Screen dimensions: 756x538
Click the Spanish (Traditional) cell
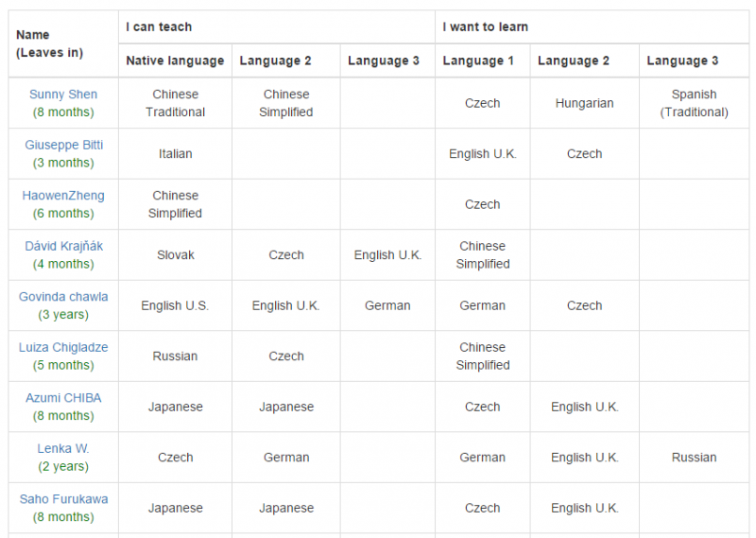pos(694,103)
